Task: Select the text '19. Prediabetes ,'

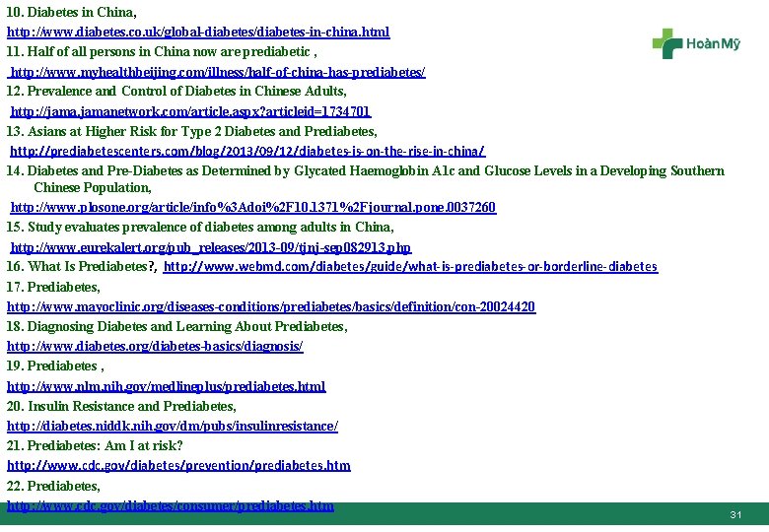Action: click(x=55, y=366)
